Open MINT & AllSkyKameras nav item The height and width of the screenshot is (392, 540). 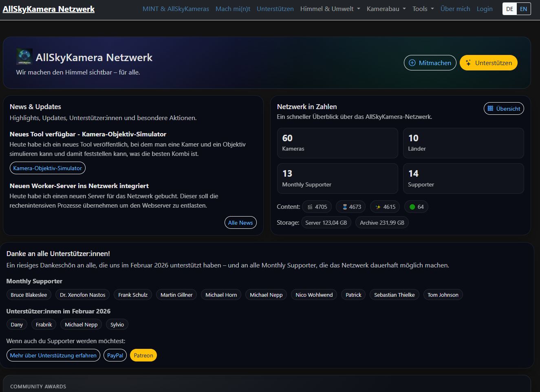(176, 9)
